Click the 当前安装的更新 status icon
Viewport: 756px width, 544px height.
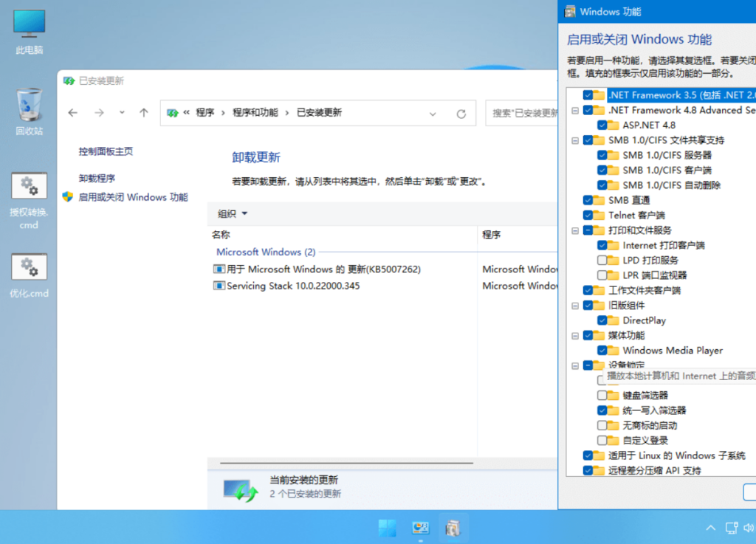click(241, 490)
